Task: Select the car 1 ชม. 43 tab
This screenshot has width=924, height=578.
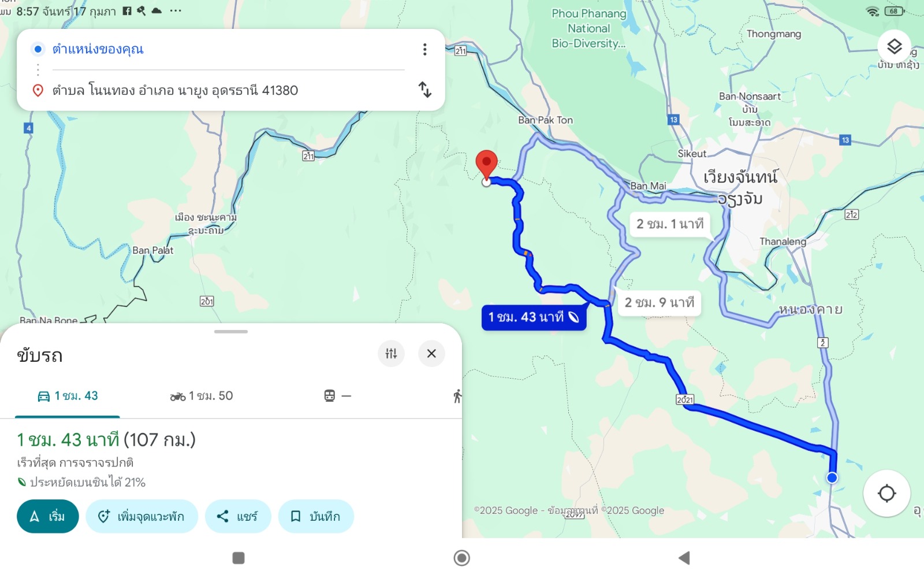Action: tap(68, 396)
